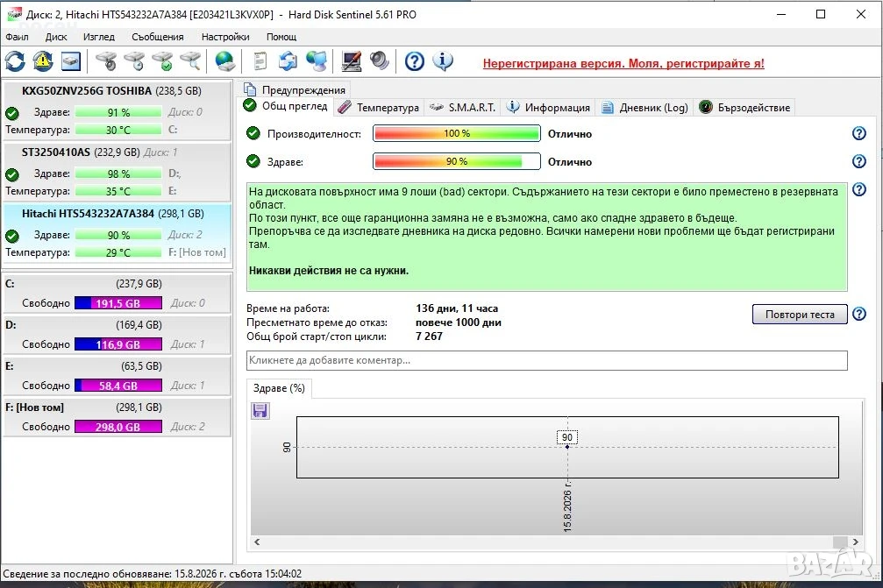Click green status check of Hitachi disk

pyautogui.click(x=11, y=235)
